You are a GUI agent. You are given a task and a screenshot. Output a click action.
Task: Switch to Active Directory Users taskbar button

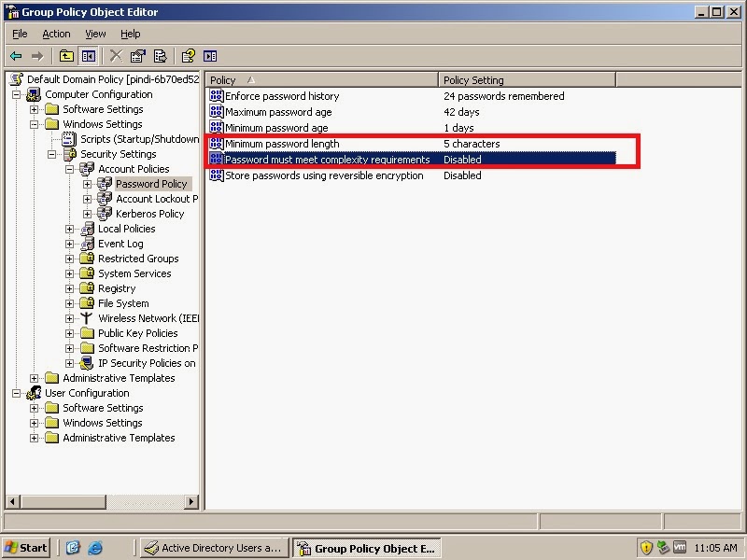215,548
